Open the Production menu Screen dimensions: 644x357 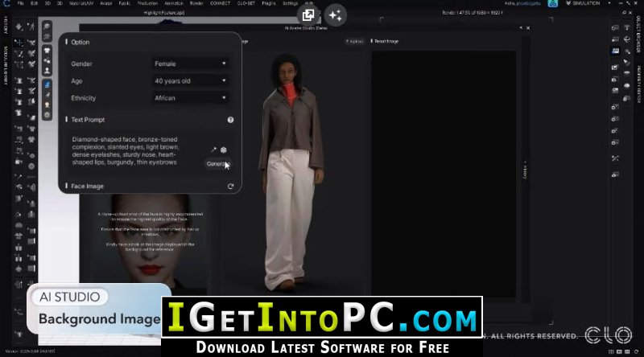pyautogui.click(x=147, y=3)
